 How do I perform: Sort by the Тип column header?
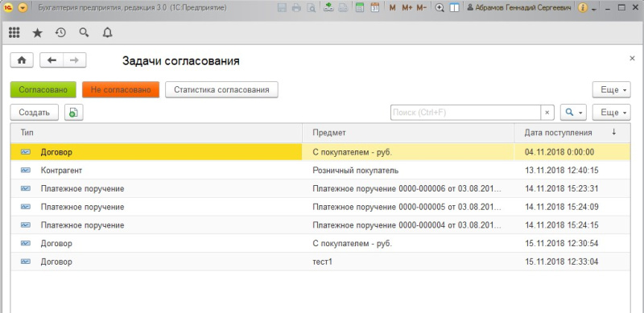tap(156, 133)
